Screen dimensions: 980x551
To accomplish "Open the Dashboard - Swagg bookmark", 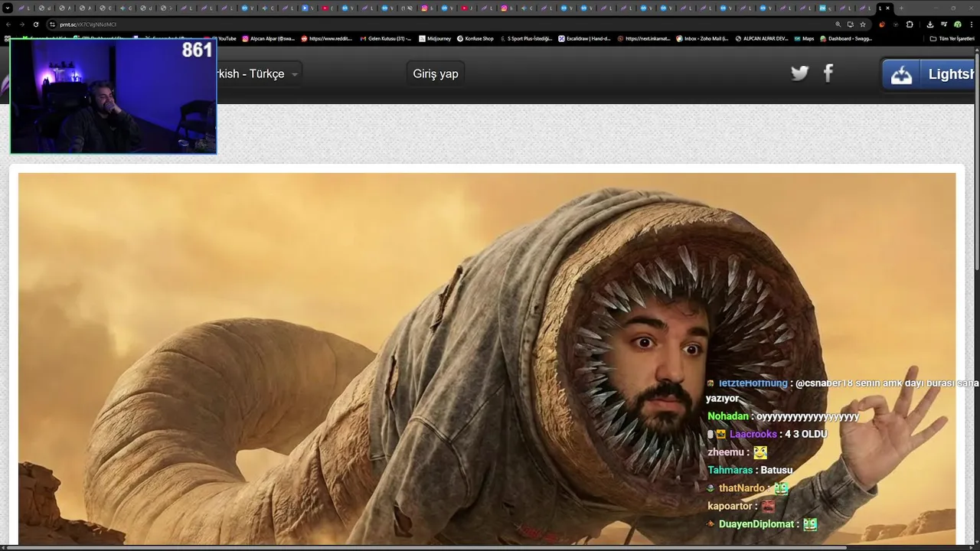I will (846, 38).
